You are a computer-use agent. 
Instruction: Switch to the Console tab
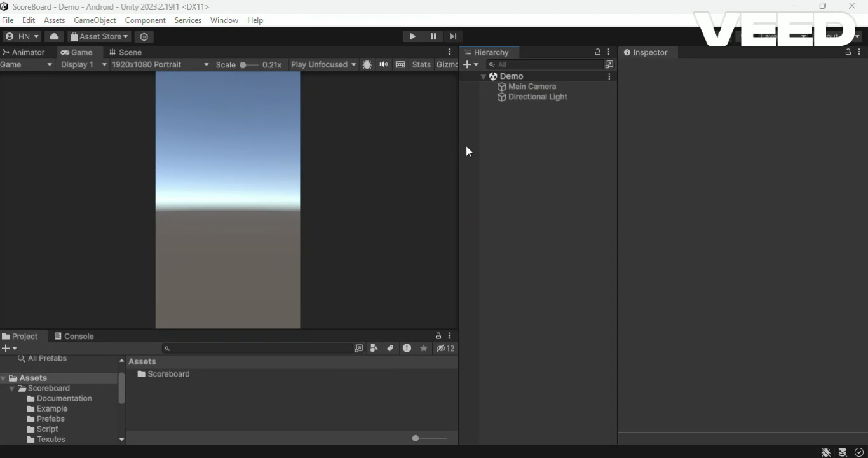(74, 336)
